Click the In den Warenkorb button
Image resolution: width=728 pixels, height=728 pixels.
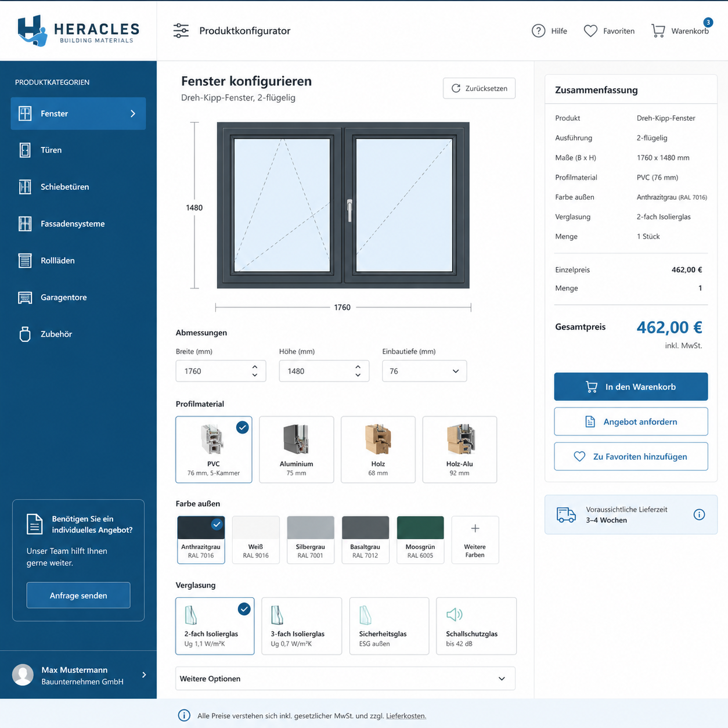[x=631, y=387]
